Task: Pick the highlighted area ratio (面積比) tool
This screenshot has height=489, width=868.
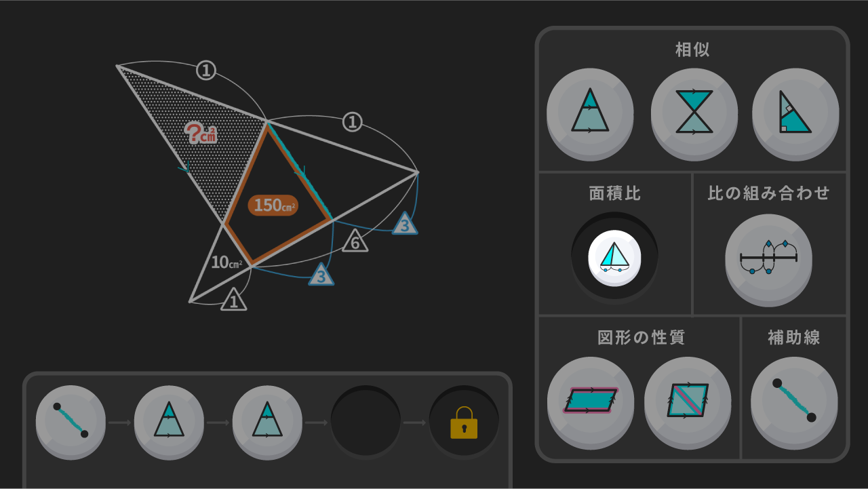Action: click(615, 258)
